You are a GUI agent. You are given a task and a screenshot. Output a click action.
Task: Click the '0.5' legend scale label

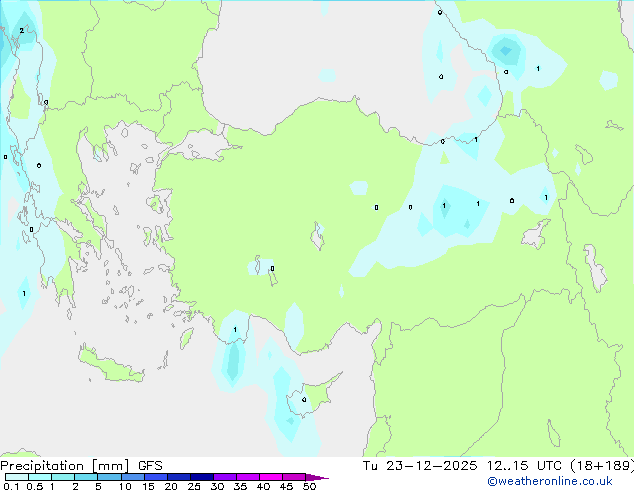click(x=35, y=486)
